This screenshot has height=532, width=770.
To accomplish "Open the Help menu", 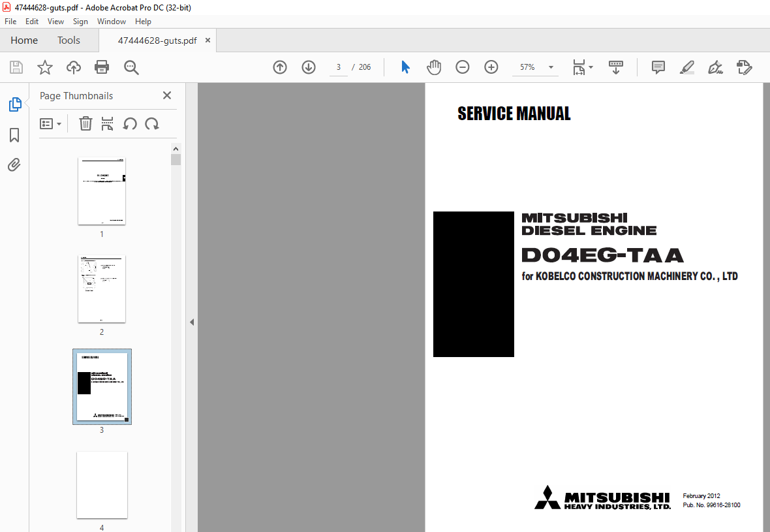I will [x=143, y=21].
